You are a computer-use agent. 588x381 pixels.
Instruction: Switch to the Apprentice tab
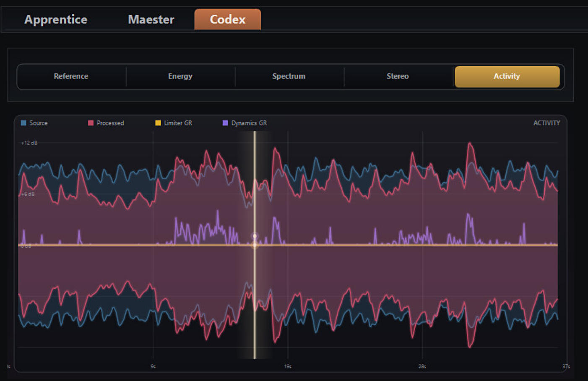[x=56, y=20]
